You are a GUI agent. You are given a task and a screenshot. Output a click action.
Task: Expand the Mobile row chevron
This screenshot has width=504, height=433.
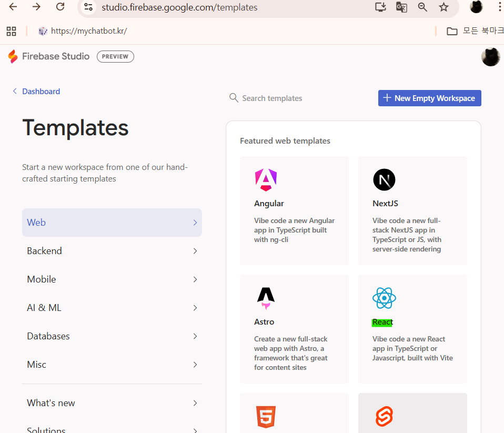[195, 279]
